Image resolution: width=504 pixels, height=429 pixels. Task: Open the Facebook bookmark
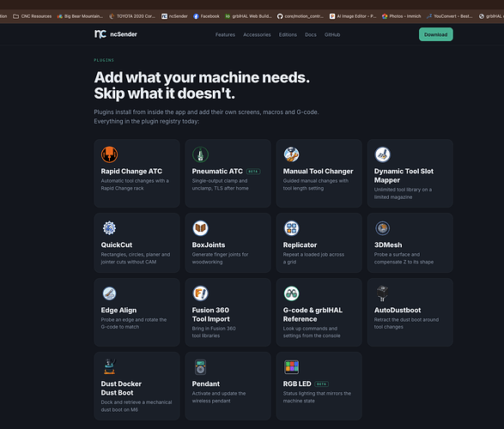pyautogui.click(x=206, y=16)
